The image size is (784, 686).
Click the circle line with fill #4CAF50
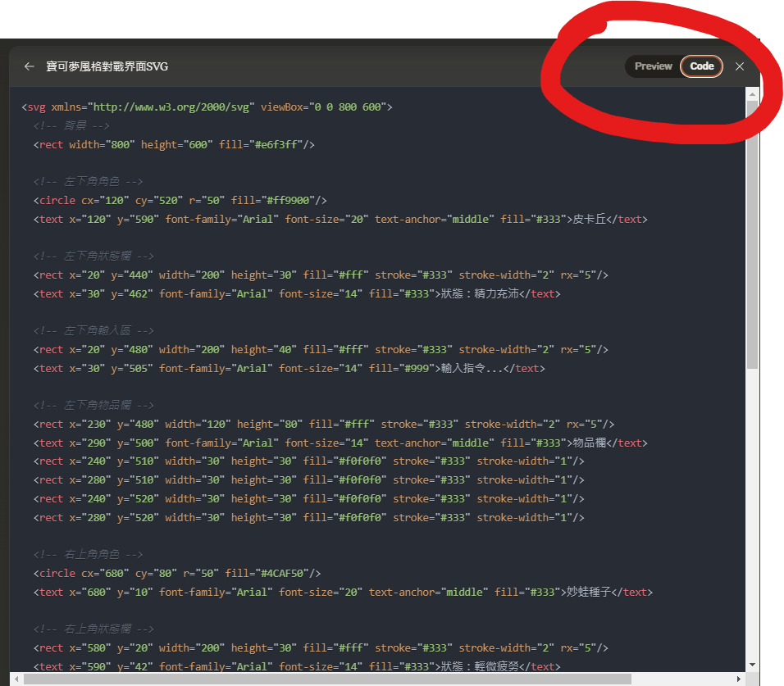click(x=177, y=574)
